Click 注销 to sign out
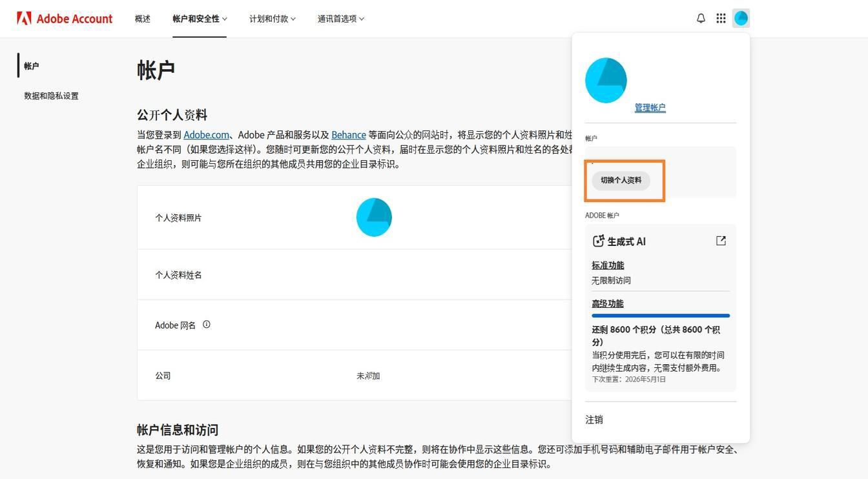 coord(594,420)
